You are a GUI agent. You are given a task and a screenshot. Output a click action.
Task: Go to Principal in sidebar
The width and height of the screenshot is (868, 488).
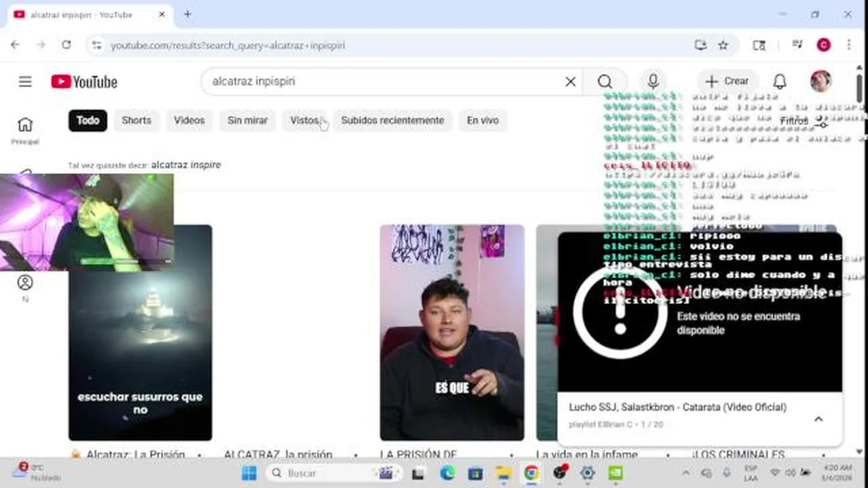click(x=25, y=130)
